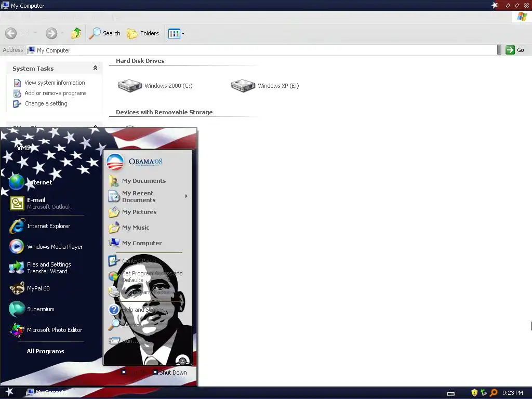Click the address bar field

click(261, 50)
